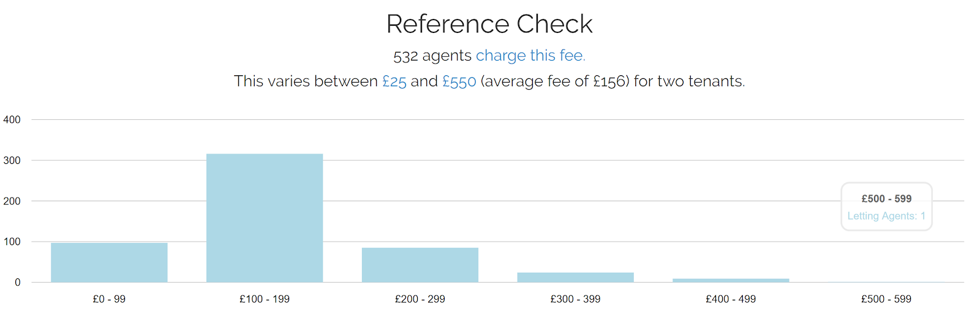Image resolution: width=980 pixels, height=326 pixels.
Task: Click the £500 - 599 tooltip box
Action: click(x=887, y=207)
